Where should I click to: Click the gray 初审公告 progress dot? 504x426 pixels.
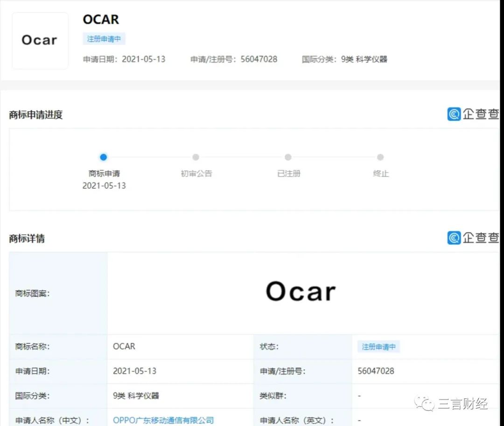(x=196, y=157)
